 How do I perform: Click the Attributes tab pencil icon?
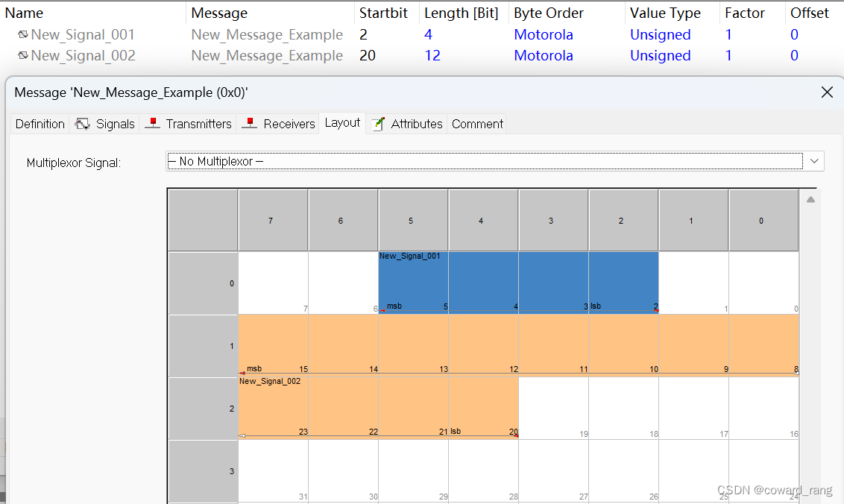pyautogui.click(x=379, y=124)
